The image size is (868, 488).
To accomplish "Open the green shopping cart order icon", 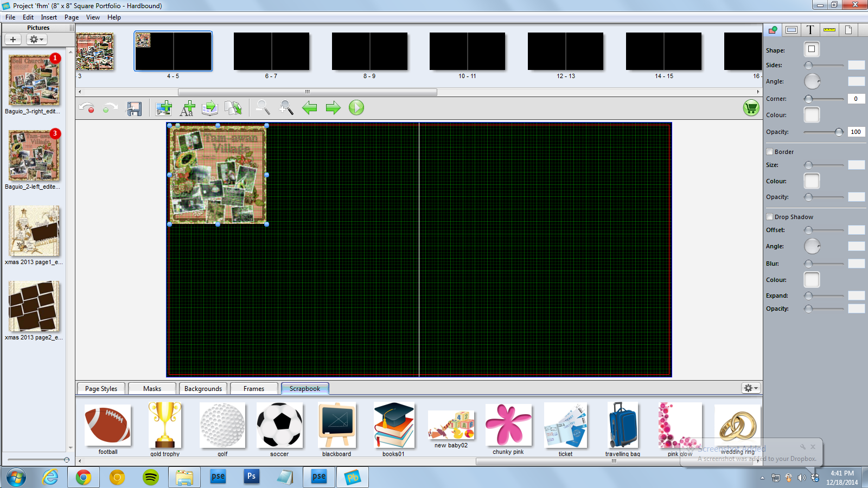I will pyautogui.click(x=751, y=108).
